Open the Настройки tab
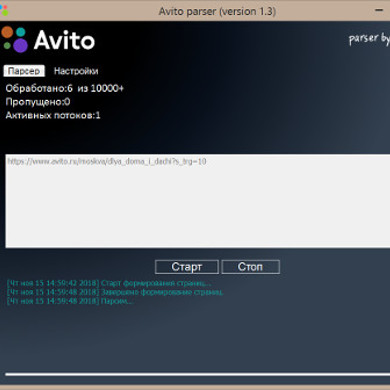Image resolution: width=390 pixels, height=390 pixels. point(76,71)
